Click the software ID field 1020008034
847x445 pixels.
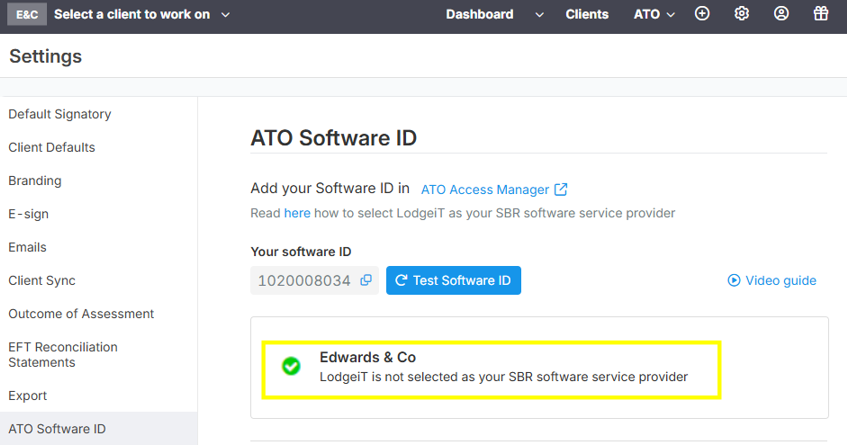(x=314, y=280)
